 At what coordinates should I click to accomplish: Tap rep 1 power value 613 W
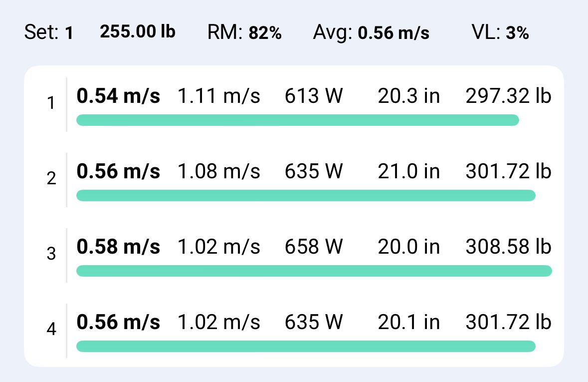[x=314, y=95]
